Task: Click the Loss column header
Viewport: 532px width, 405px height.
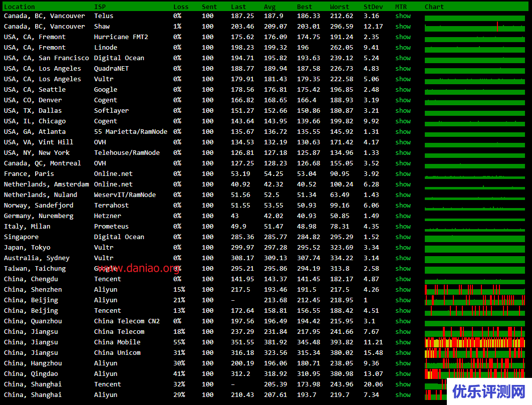Action: [x=180, y=7]
